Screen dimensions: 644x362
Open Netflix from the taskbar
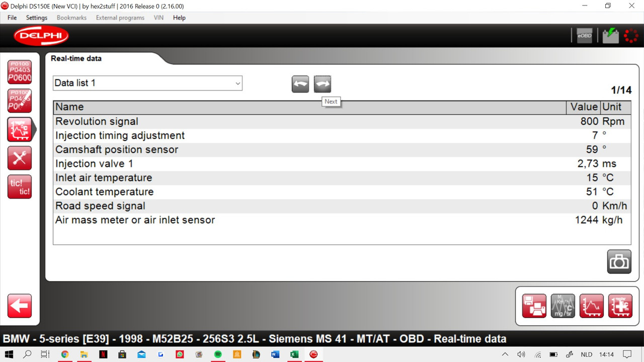click(x=103, y=354)
